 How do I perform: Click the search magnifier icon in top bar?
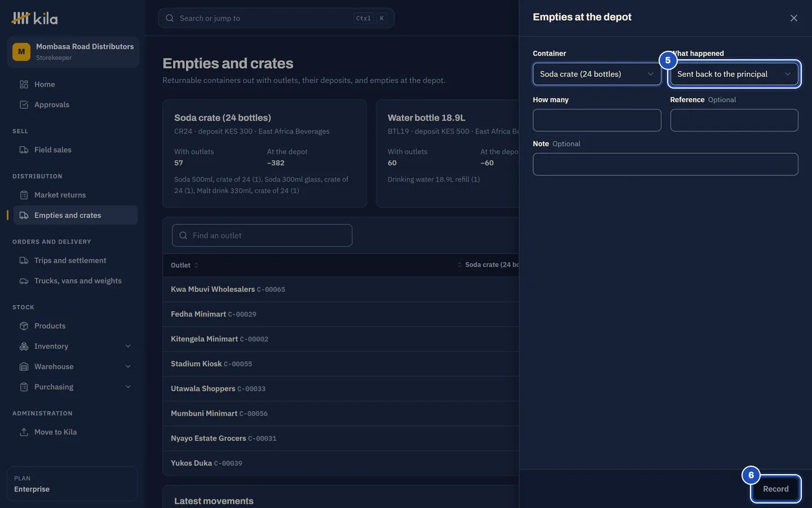pos(170,18)
